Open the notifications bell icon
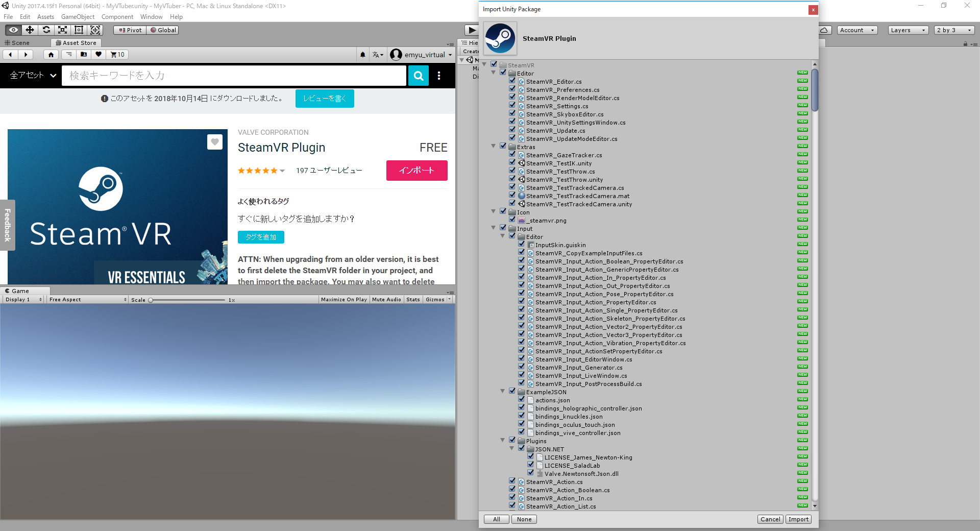This screenshot has height=531, width=980. [x=362, y=54]
